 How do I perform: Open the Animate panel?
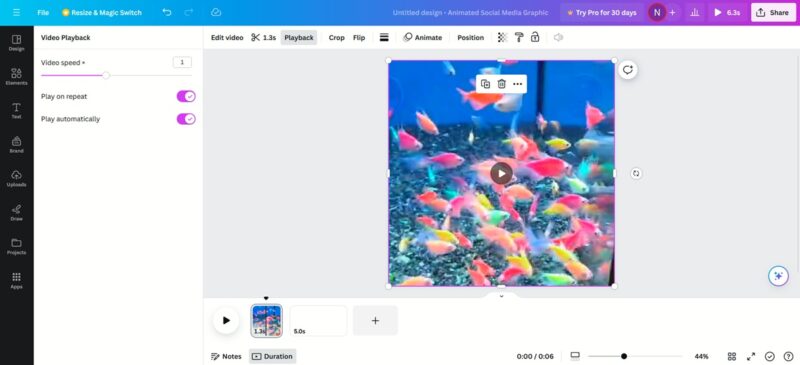click(x=422, y=38)
